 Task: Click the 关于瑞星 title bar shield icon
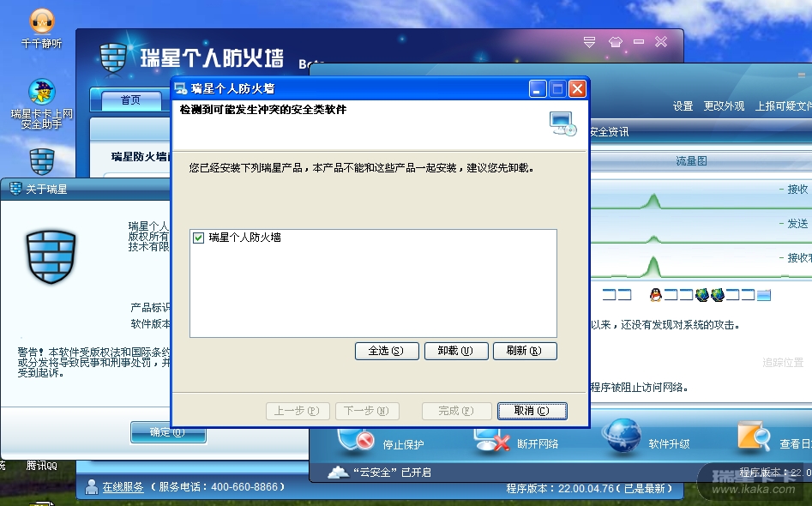pos(16,189)
